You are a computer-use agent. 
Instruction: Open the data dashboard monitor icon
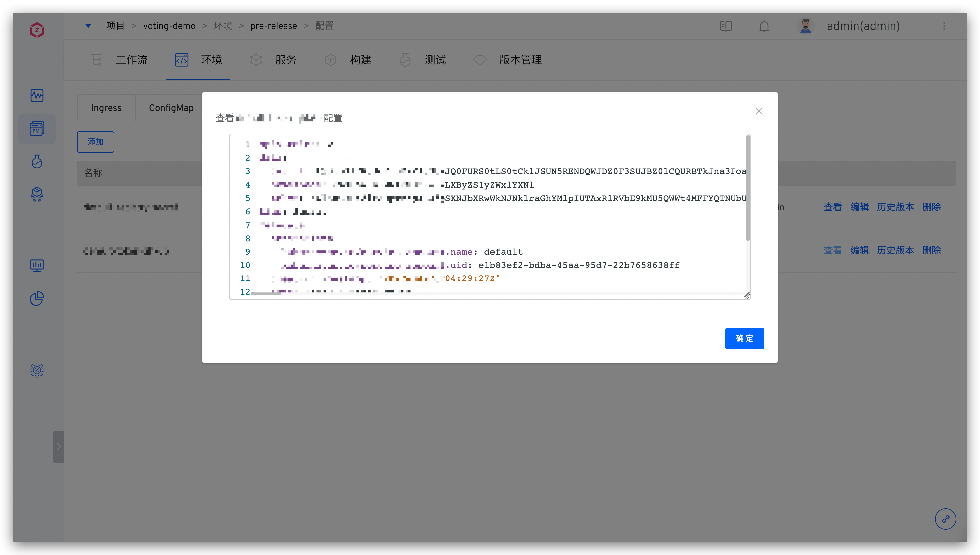pos(37,265)
